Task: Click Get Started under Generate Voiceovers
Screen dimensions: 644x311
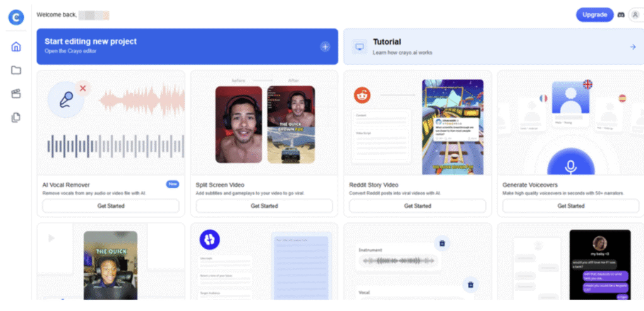Action: coord(571,206)
